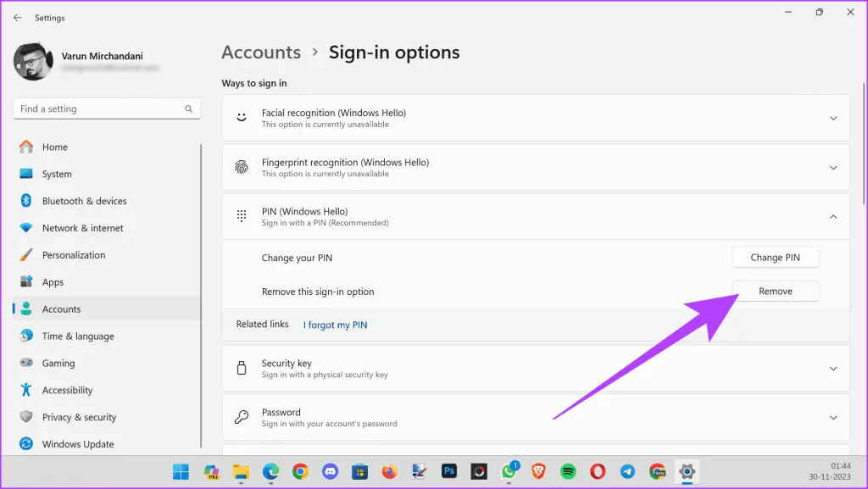Viewport: 868px width, 489px height.
Task: Launch Spotify from the taskbar
Action: click(x=569, y=471)
